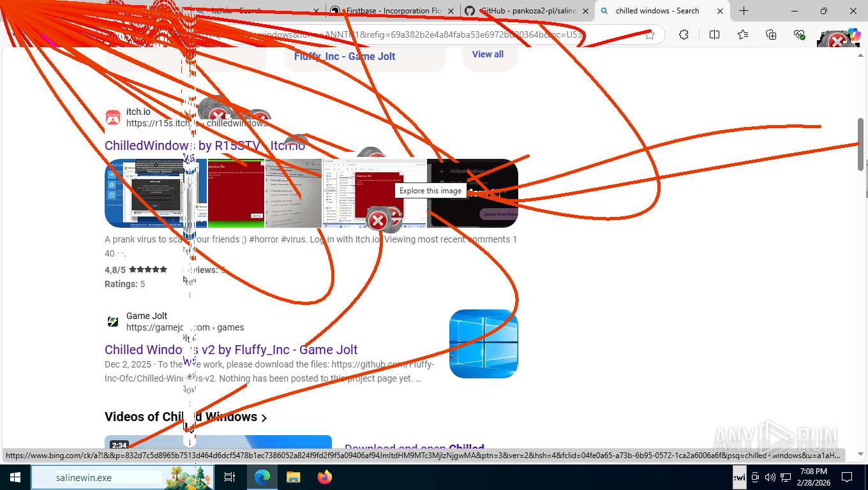This screenshot has width=868, height=490.
Task: Open the first blue login screenshot thumbnail
Action: pyautogui.click(x=156, y=193)
